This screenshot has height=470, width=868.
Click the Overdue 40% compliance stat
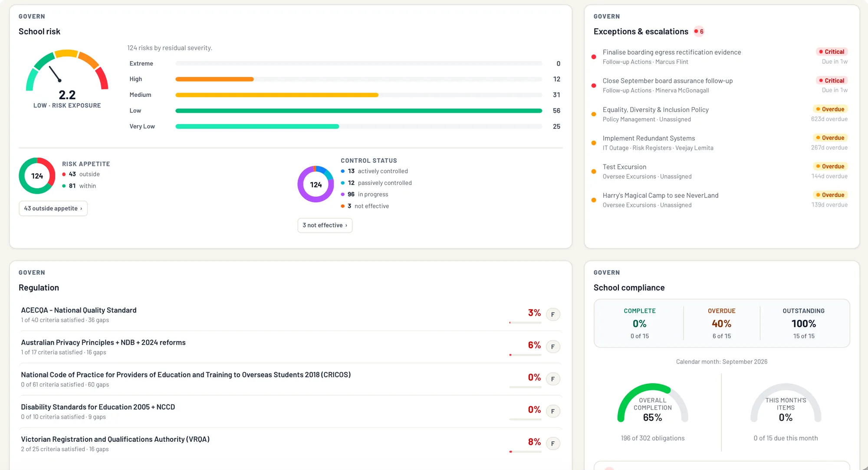[721, 323]
